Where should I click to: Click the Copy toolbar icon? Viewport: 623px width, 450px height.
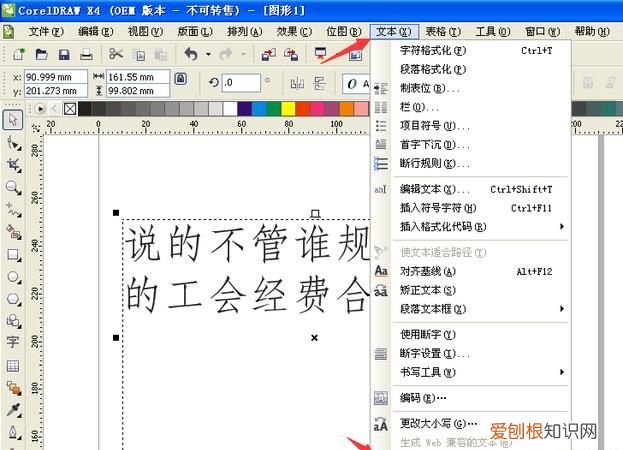point(139,54)
